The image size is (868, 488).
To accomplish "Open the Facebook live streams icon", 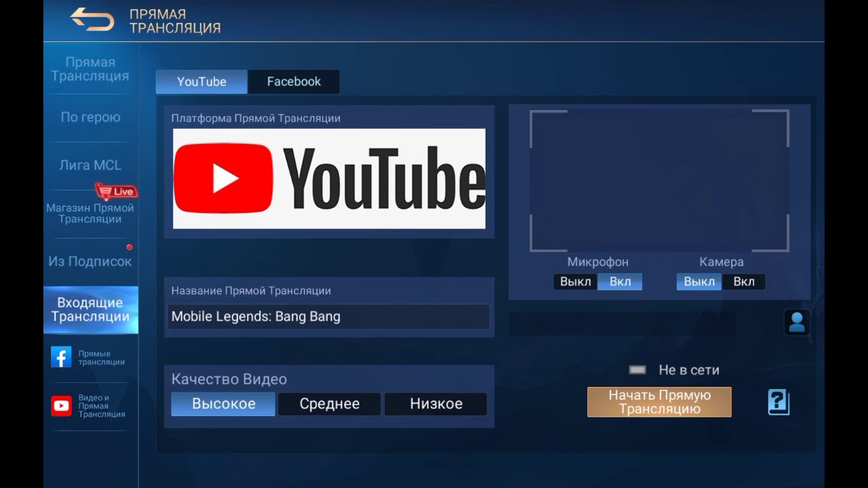I will click(61, 357).
